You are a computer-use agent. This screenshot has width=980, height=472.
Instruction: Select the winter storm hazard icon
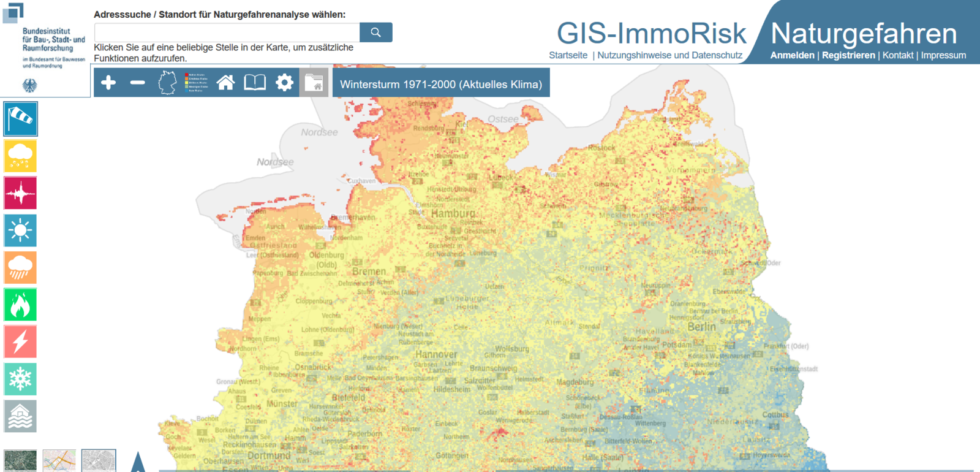pos(20,119)
